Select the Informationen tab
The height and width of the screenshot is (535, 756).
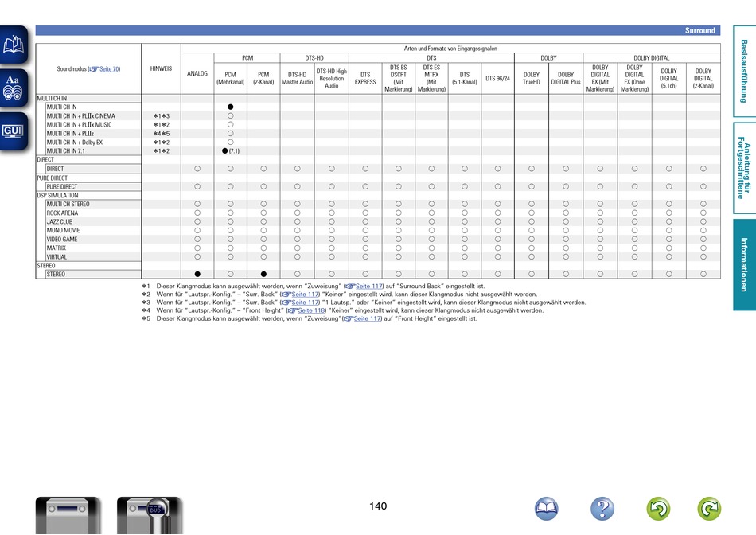pos(744,264)
